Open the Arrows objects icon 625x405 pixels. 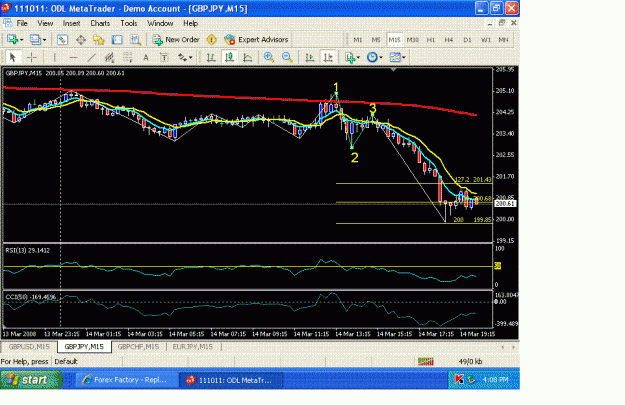tap(182, 57)
